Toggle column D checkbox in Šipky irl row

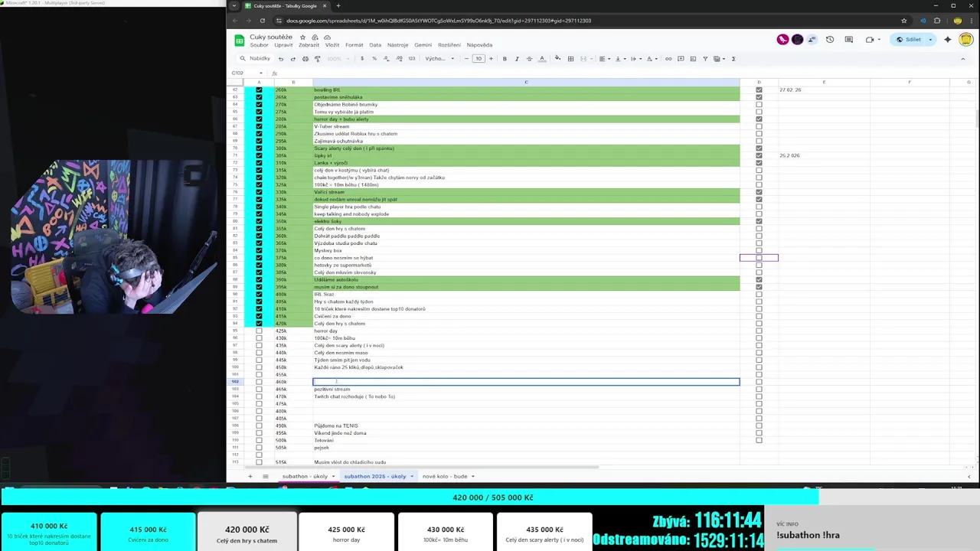(759, 155)
